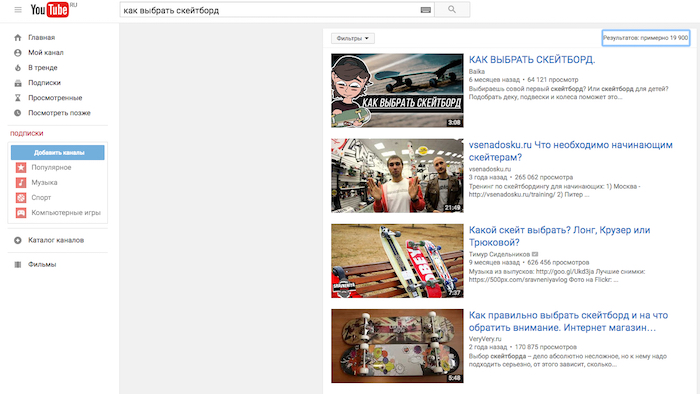
Task: Select the Компьютерные игры channel icon
Action: [x=21, y=213]
